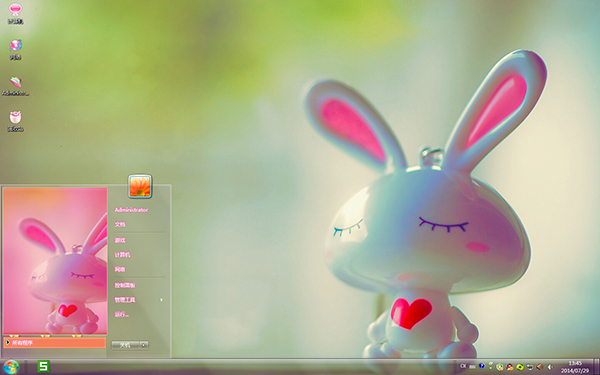Open 运行... (Run) in the Start menu

click(122, 315)
